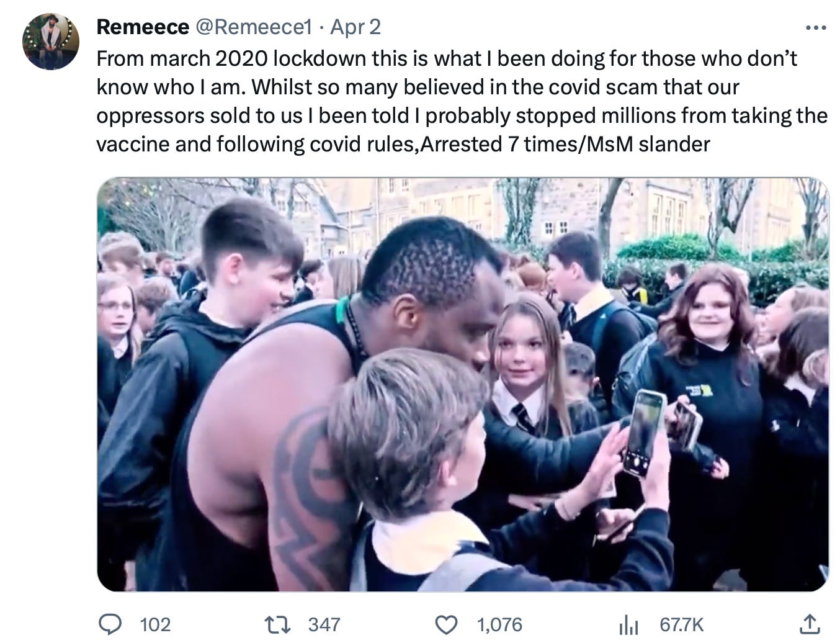Open the Remeece display name profile link

(143, 27)
